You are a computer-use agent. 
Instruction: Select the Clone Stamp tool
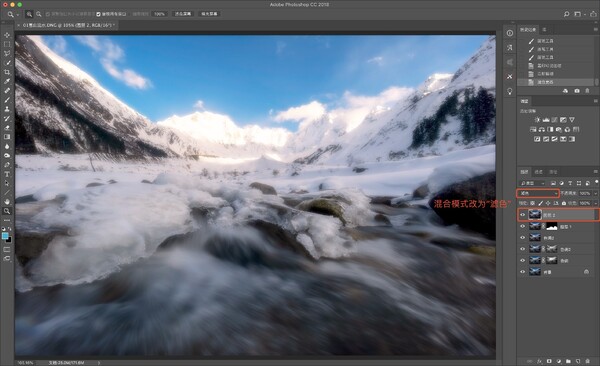[7, 109]
